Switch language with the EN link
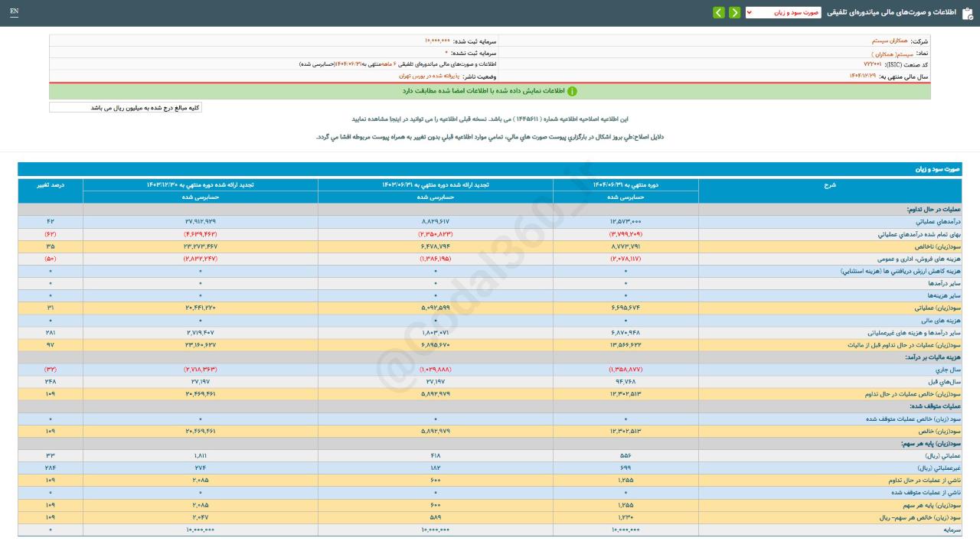 (14, 12)
